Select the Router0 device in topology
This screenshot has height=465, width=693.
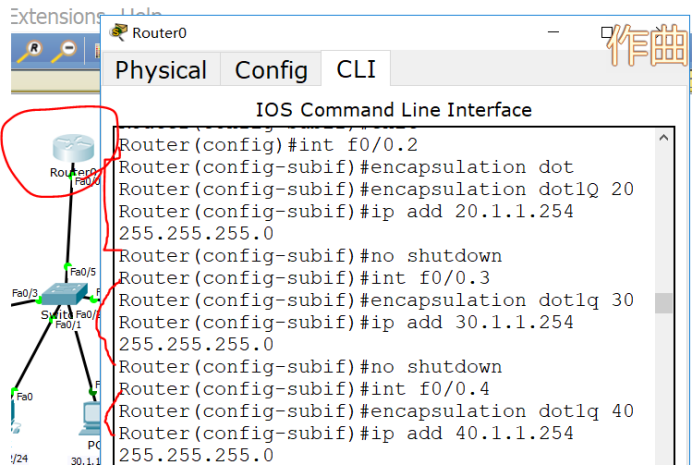pos(73,148)
